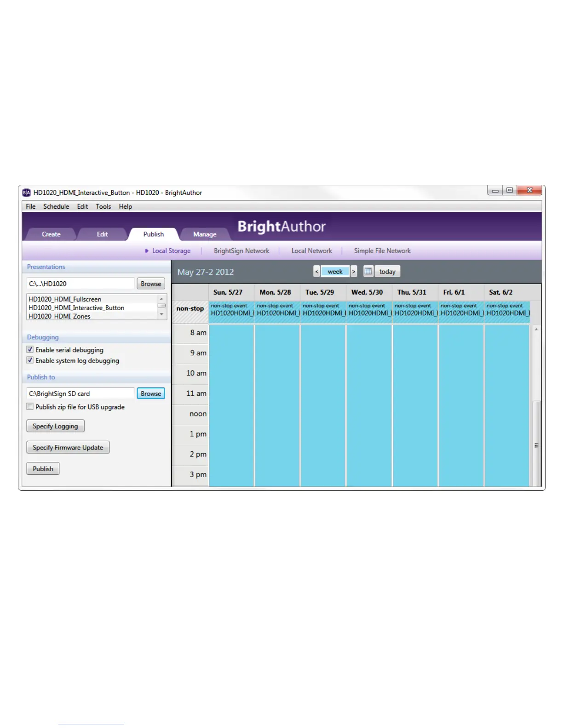Viewport: 563px width, 728px height.
Task: Select the non-stop event on Tue, 5/29
Action: 323,312
